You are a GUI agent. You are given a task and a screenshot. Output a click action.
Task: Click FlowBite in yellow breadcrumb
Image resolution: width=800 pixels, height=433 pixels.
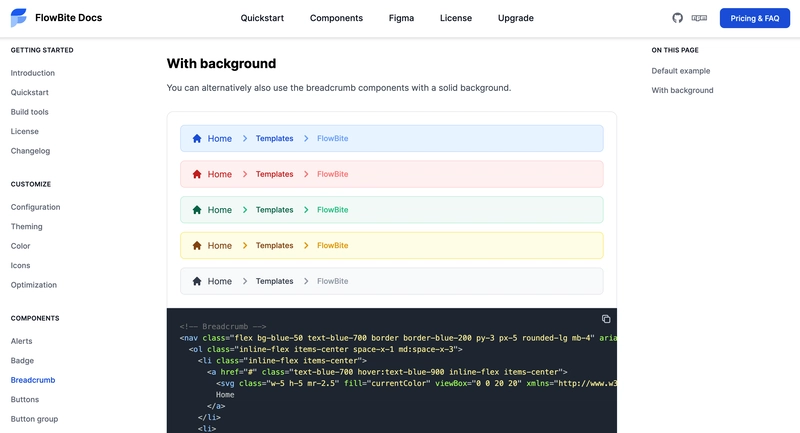point(333,245)
